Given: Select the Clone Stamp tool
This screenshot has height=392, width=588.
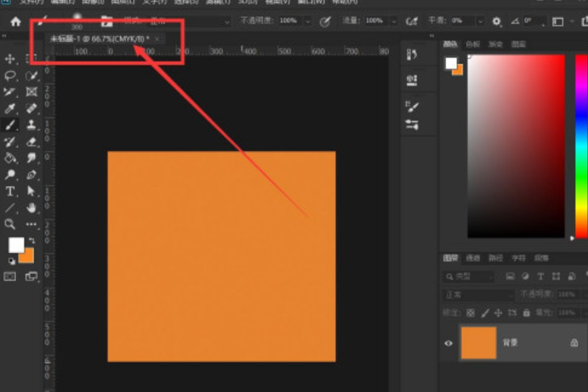Looking at the screenshot, I should (x=31, y=125).
